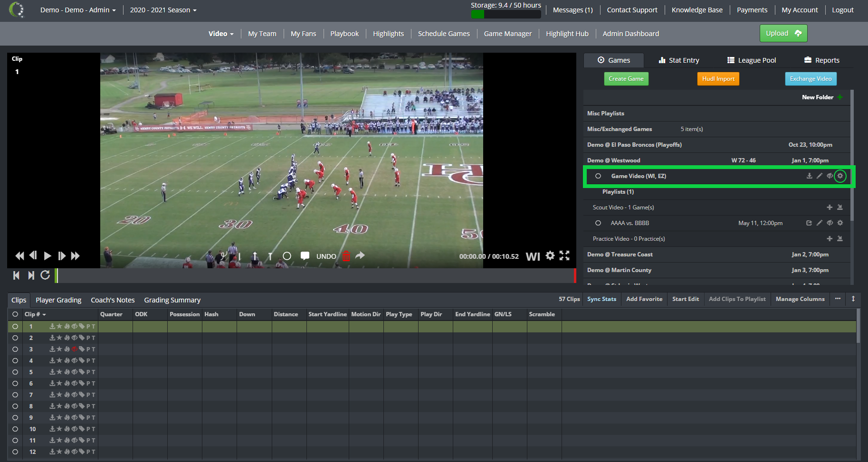Tag clip 5 with tag icon

pos(82,372)
